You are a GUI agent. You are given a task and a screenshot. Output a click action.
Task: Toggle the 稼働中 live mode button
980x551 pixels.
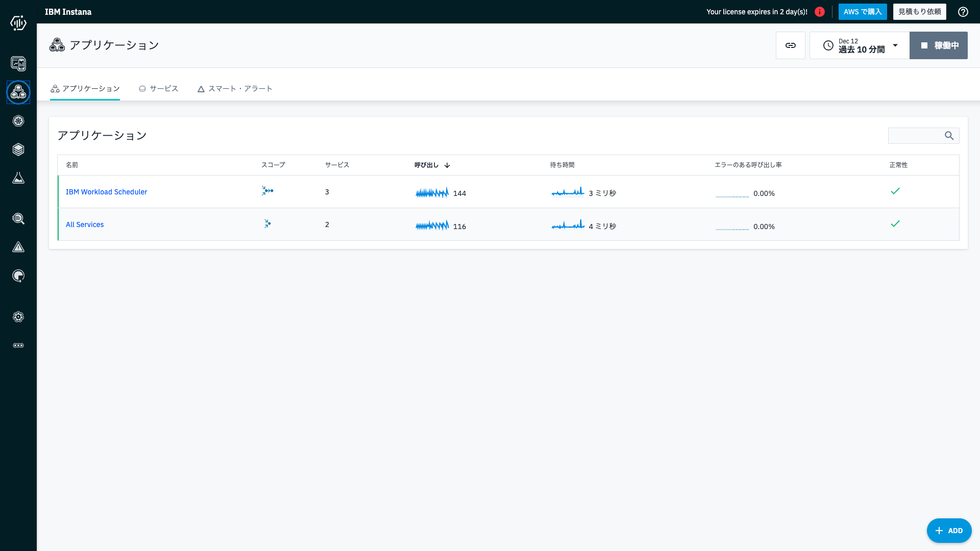pyautogui.click(x=938, y=45)
